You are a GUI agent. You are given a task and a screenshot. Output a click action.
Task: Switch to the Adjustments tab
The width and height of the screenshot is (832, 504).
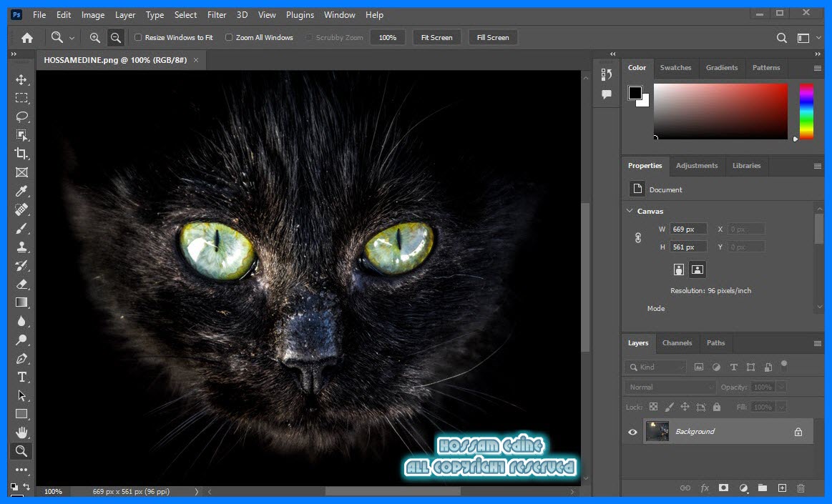[x=697, y=166]
